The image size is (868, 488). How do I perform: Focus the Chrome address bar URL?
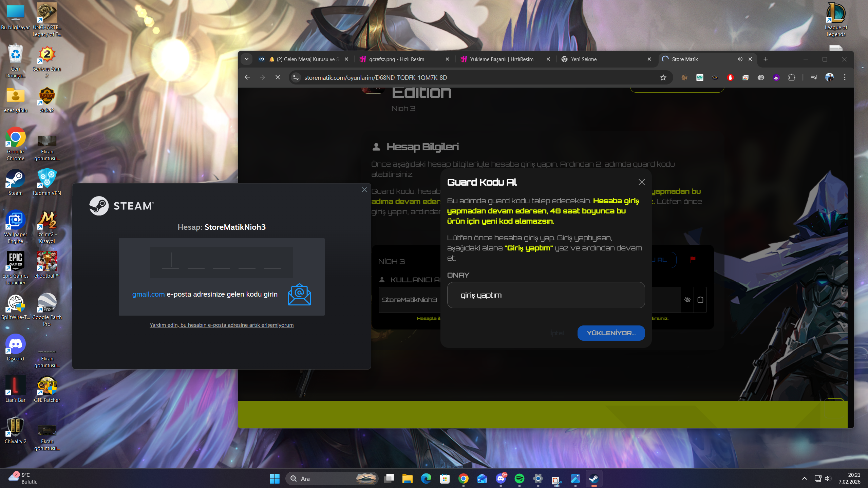coord(375,77)
